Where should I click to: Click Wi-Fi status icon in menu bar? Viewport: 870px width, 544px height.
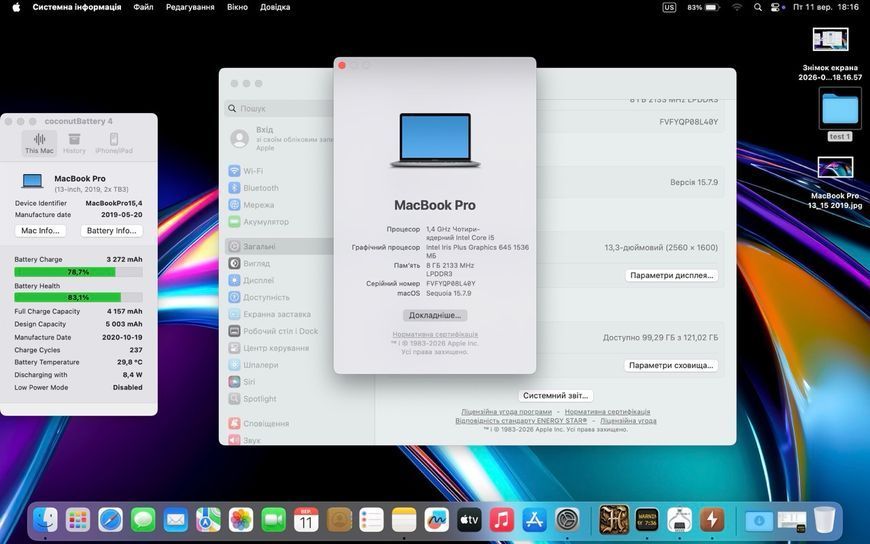click(737, 7)
